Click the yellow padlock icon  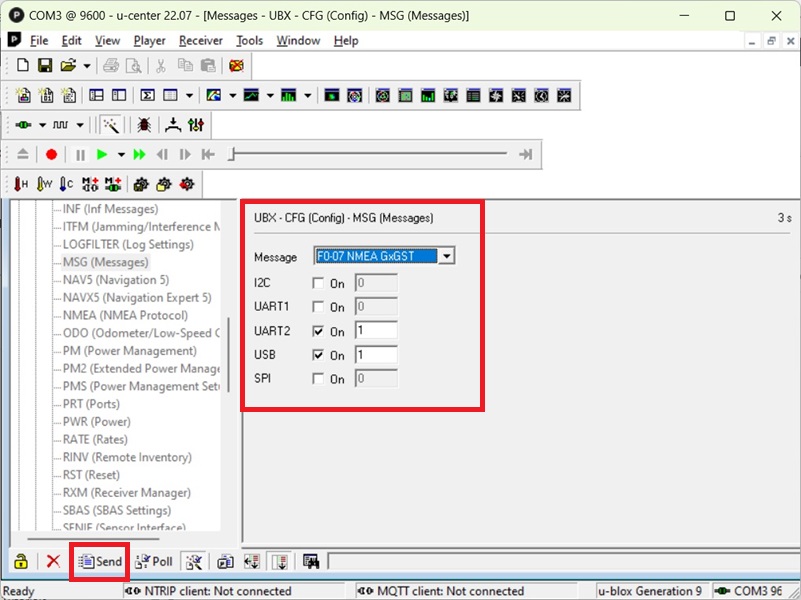point(20,562)
